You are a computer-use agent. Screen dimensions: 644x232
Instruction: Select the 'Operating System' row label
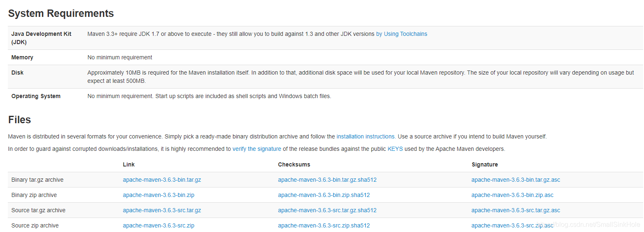pos(36,96)
